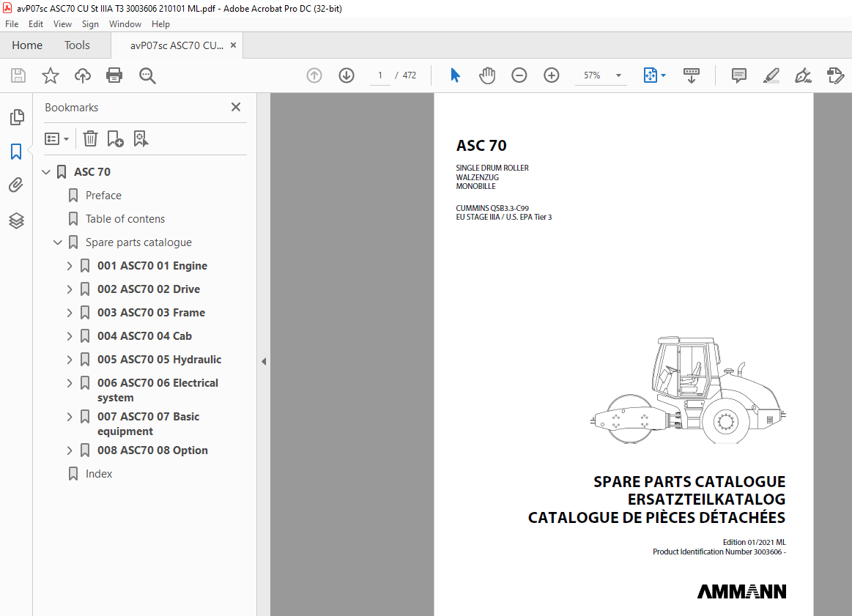Open the Attachments panel
The image size is (852, 616).
click(x=17, y=185)
